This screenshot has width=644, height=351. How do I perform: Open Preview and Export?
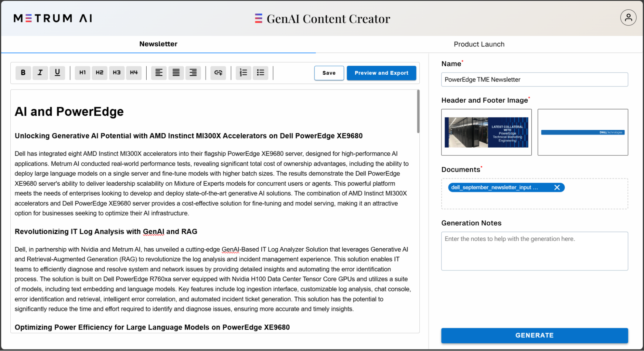(x=381, y=73)
